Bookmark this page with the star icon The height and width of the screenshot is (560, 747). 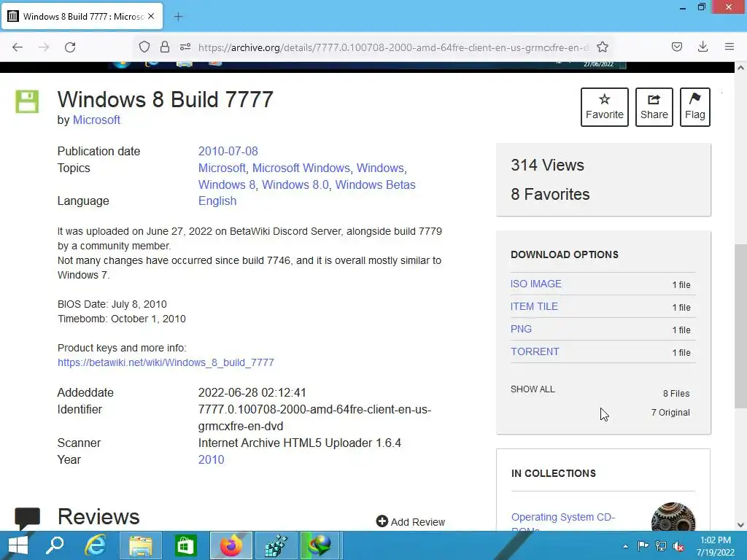pyautogui.click(x=603, y=47)
